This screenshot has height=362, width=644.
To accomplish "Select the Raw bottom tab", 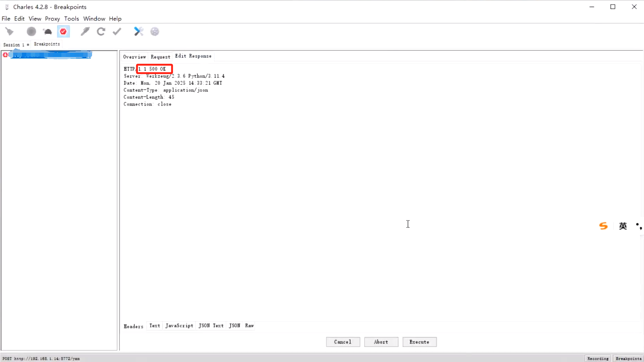I will coord(249,325).
